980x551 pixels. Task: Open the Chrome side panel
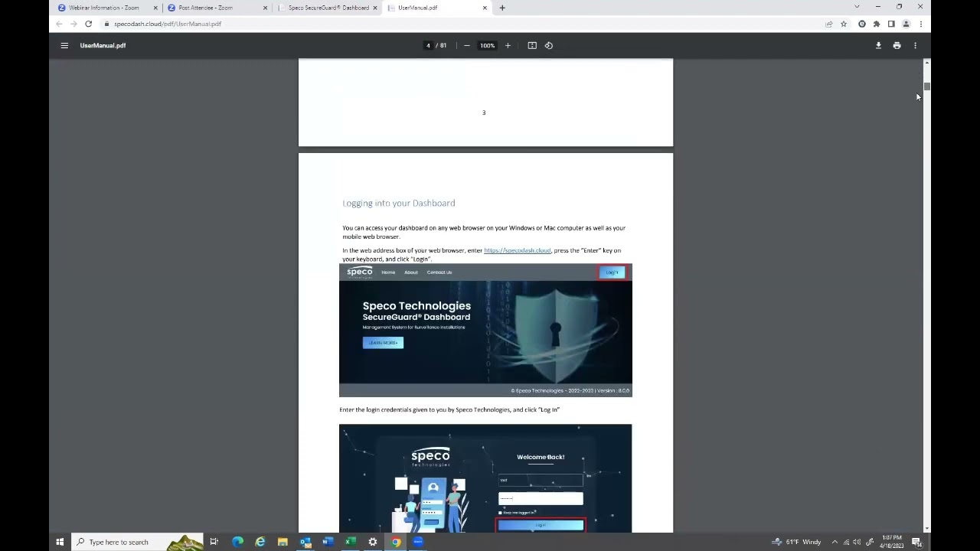891,24
